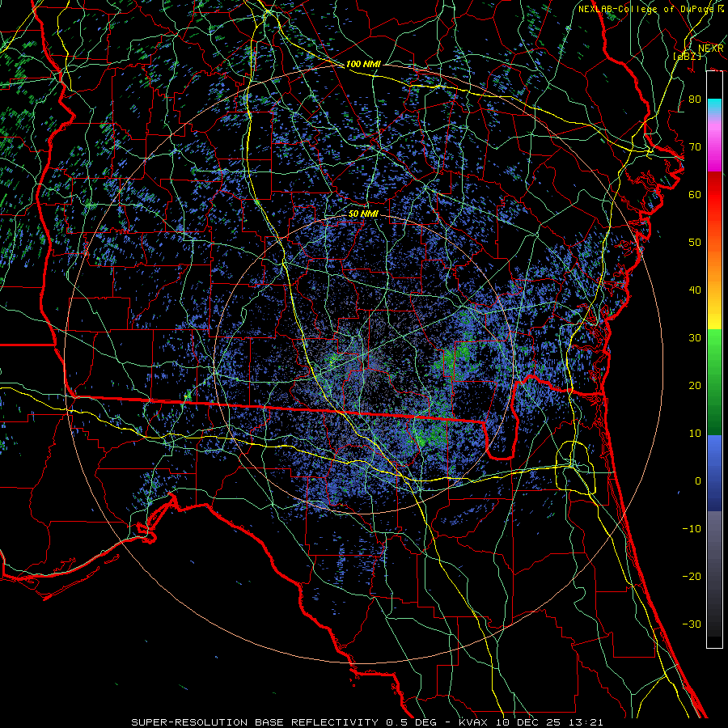
Task: Click the "50 NMI" range ring label
Action: click(x=363, y=214)
